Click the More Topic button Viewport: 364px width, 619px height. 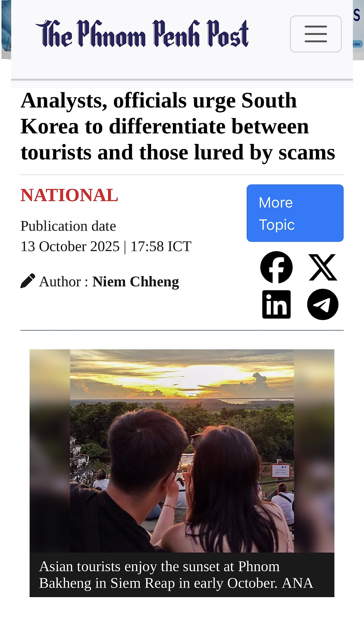click(295, 213)
